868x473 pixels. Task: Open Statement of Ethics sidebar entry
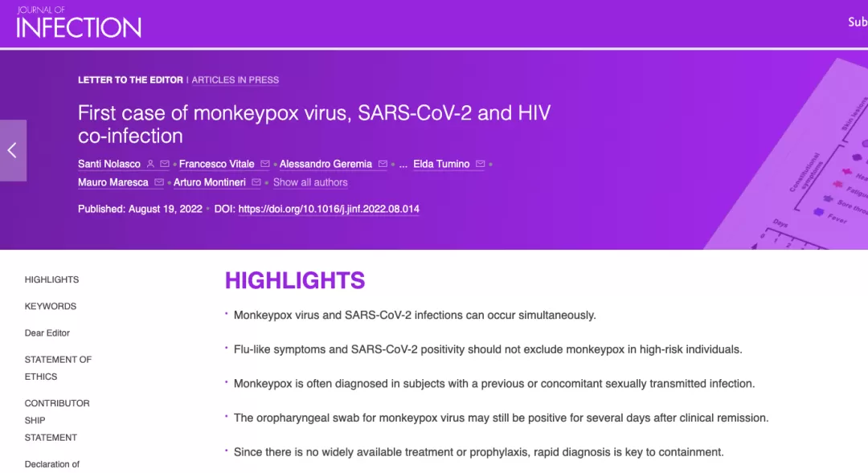point(58,368)
